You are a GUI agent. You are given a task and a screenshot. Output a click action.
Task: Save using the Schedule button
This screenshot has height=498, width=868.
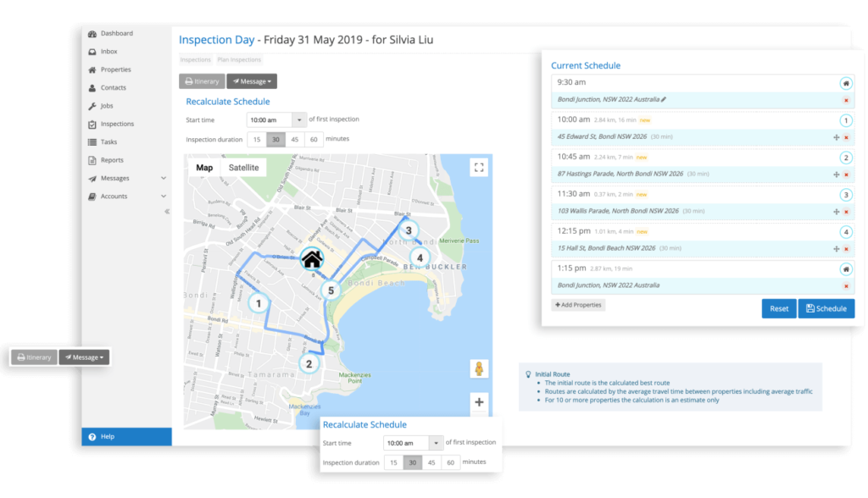click(x=826, y=308)
